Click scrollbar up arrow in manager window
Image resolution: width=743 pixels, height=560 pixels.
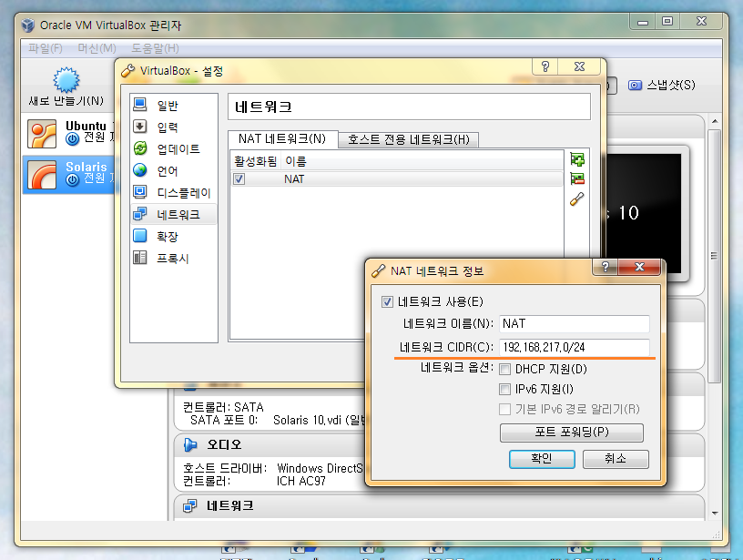point(715,122)
